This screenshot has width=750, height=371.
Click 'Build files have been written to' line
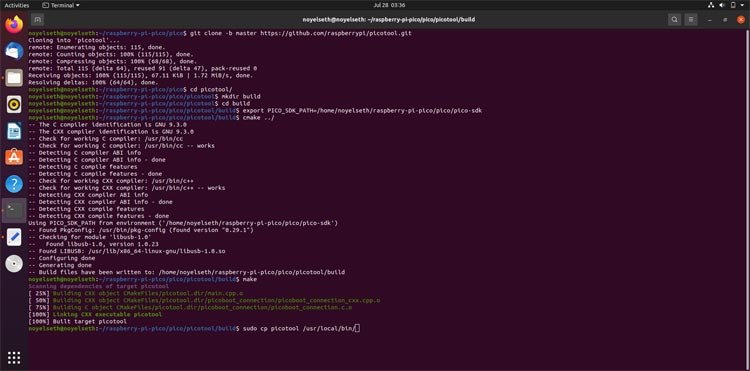[x=187, y=272]
